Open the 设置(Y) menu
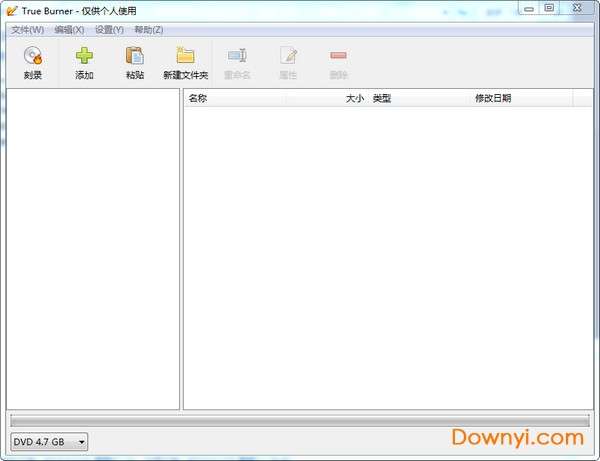 pyautogui.click(x=109, y=30)
